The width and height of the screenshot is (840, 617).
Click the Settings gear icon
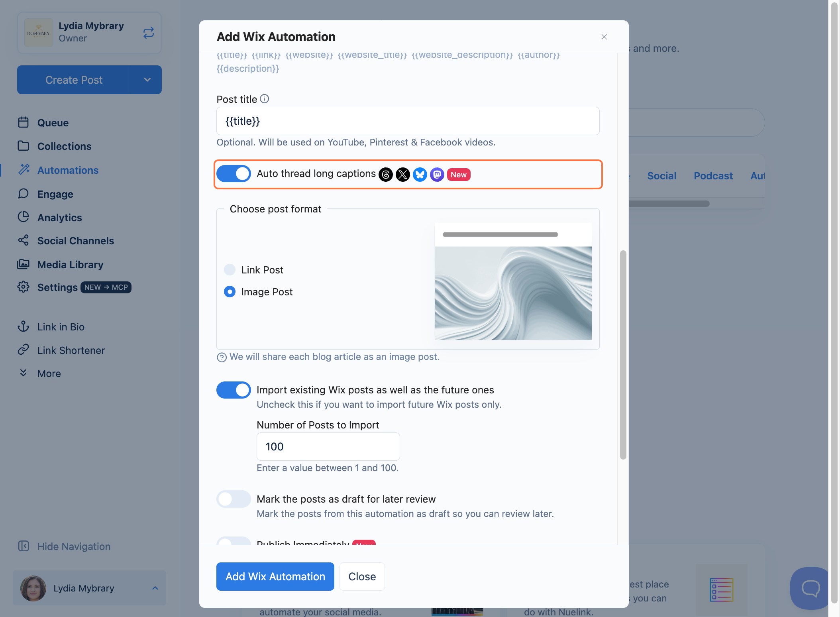[24, 287]
